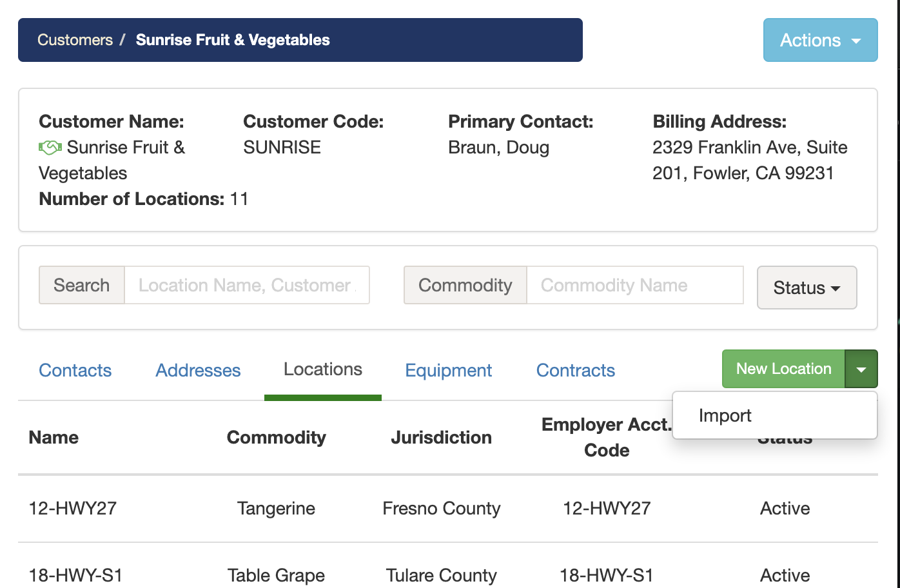View the Contracts tab
Viewport: 900px width, 588px height.
576,370
